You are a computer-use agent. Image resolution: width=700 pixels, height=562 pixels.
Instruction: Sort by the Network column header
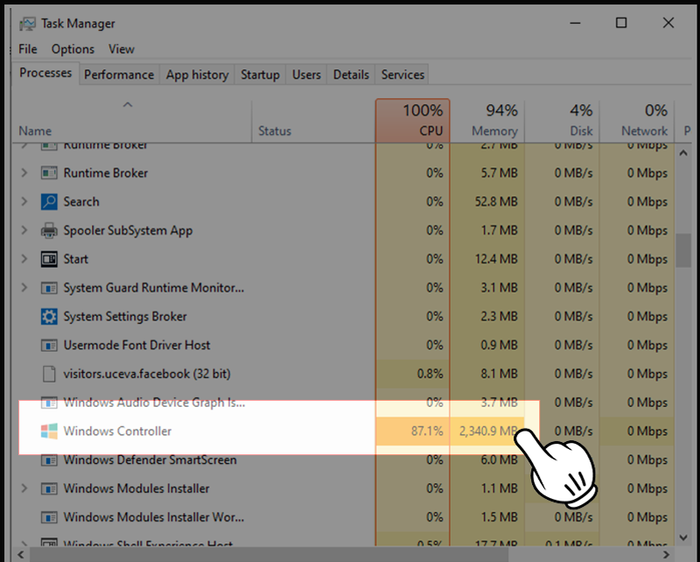click(637, 121)
